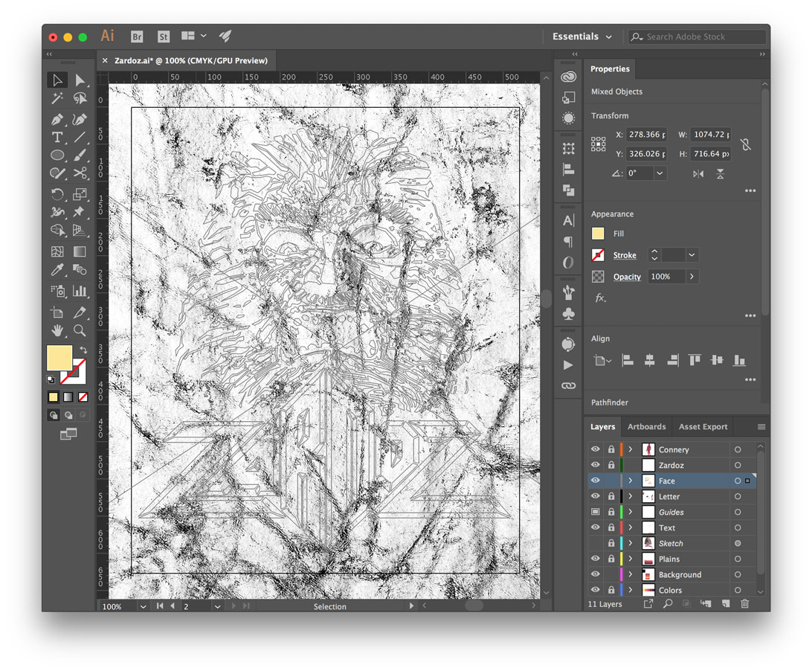
Task: Toggle visibility of the Guides layer
Action: [596, 512]
